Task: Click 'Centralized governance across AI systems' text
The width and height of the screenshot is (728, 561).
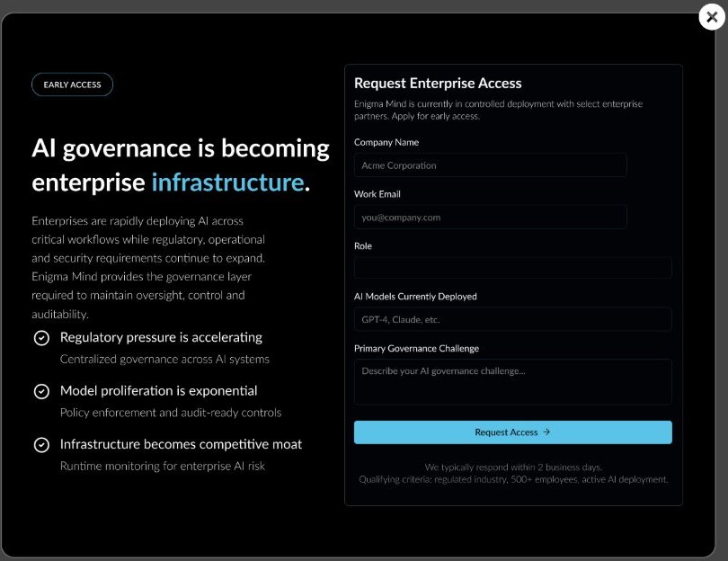Action: point(164,359)
